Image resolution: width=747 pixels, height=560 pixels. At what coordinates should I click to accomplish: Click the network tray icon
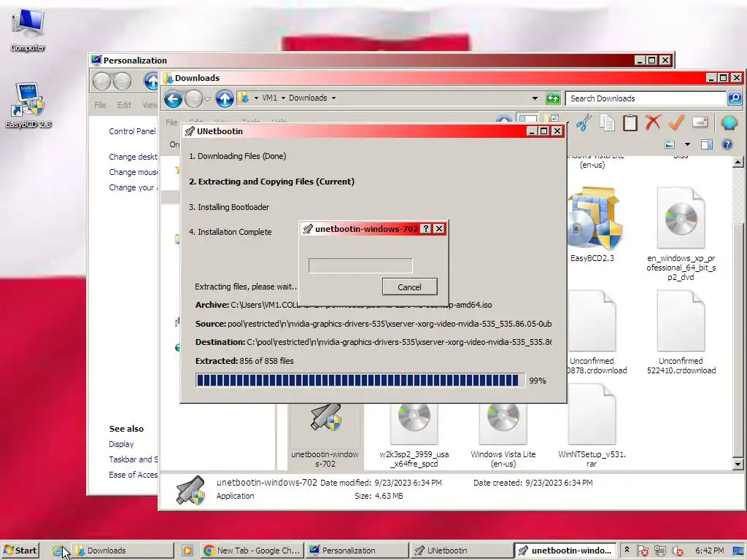[x=659, y=551]
